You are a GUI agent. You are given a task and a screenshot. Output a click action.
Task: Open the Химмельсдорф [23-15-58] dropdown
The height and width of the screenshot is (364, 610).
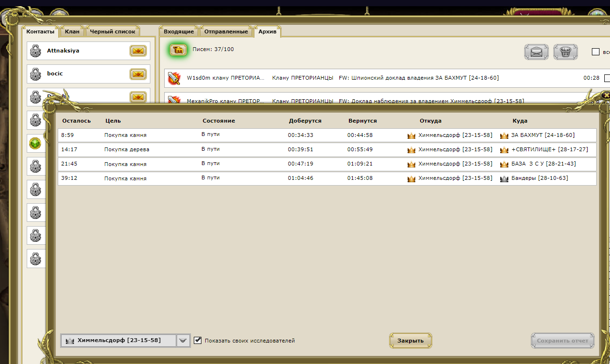(x=118, y=341)
